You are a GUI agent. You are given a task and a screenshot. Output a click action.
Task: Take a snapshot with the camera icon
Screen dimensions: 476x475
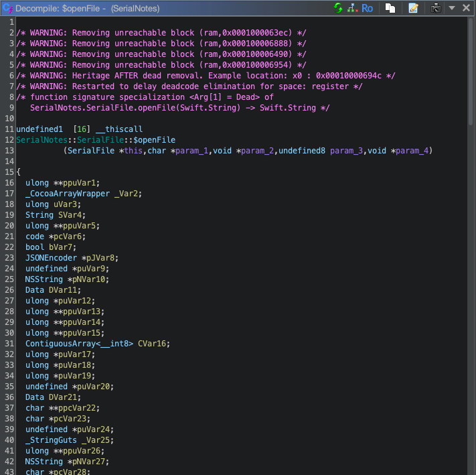coord(436,8)
